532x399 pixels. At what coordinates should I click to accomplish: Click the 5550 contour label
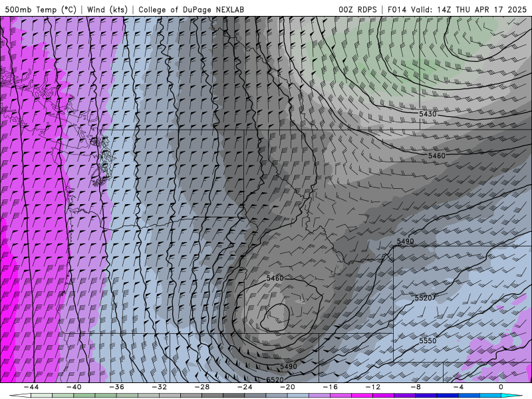[428, 340]
